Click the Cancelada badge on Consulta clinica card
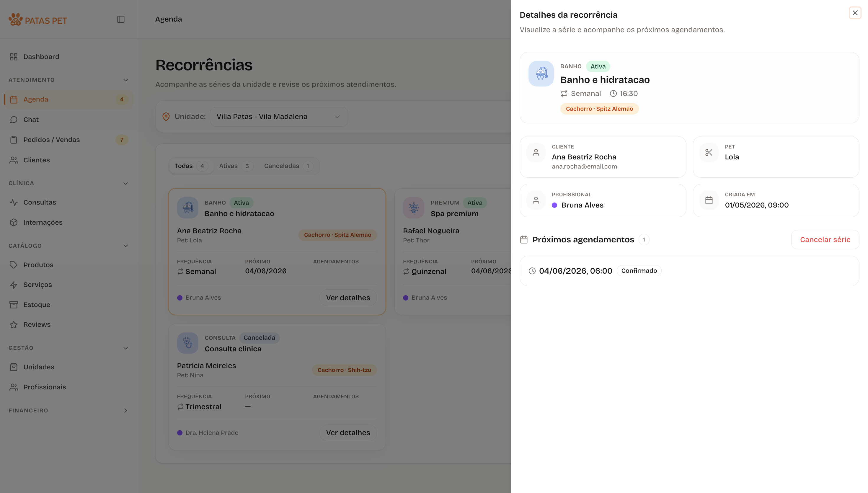The image size is (868, 493). point(259,338)
